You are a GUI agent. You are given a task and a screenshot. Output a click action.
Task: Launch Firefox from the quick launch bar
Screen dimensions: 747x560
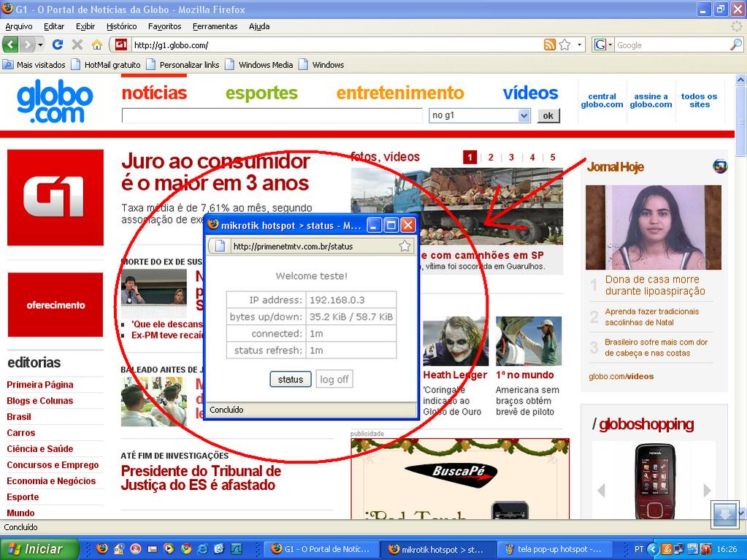coord(102,549)
